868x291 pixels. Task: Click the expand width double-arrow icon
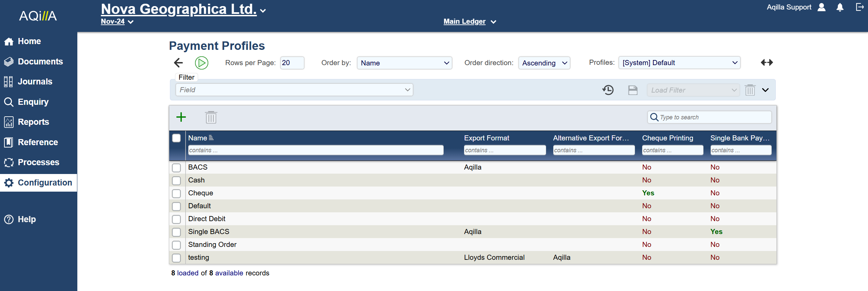[x=767, y=62]
